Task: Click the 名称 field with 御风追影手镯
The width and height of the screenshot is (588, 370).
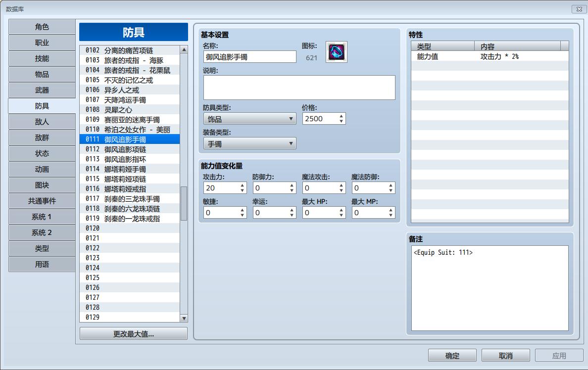Action: pyautogui.click(x=249, y=57)
